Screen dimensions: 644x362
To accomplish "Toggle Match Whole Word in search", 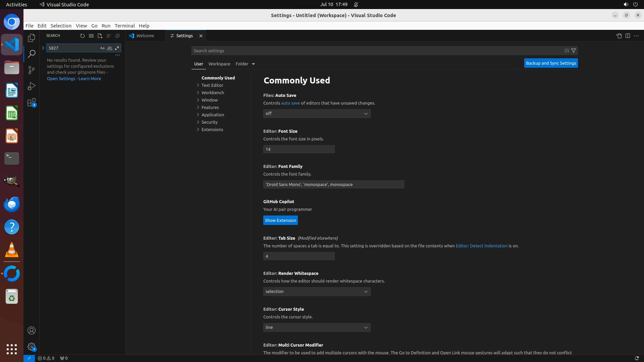I will tap(110, 48).
